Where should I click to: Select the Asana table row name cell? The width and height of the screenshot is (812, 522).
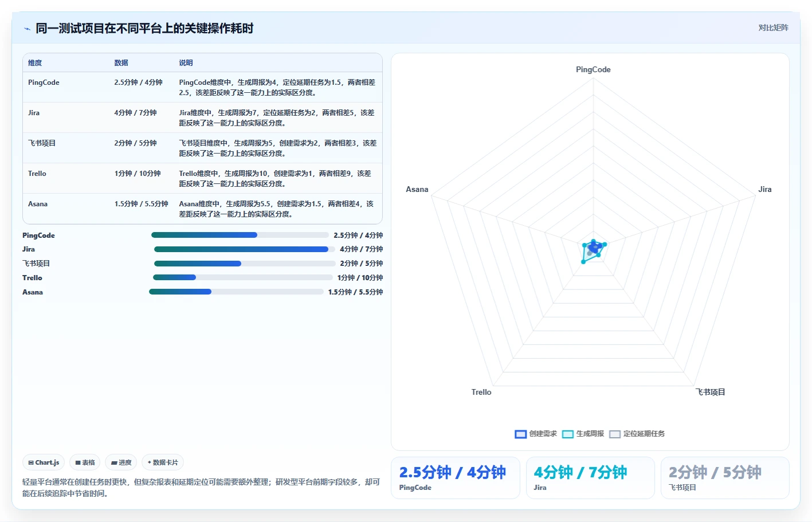pyautogui.click(x=38, y=204)
